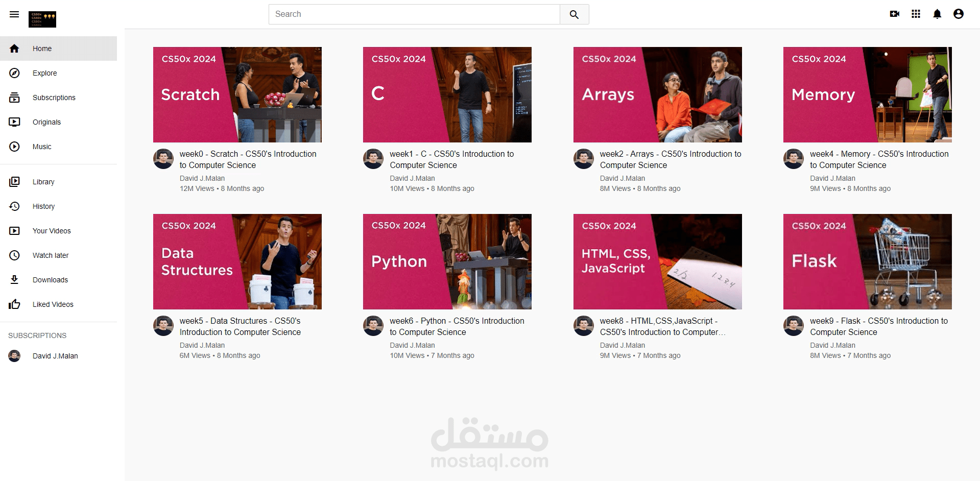This screenshot has height=481, width=980.
Task: Click channel avatar beside week6 Python title
Action: [x=373, y=326]
